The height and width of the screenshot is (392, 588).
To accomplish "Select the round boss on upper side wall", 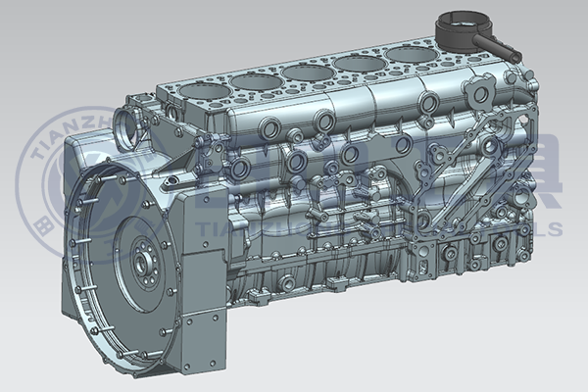I will pyautogui.click(x=322, y=122).
